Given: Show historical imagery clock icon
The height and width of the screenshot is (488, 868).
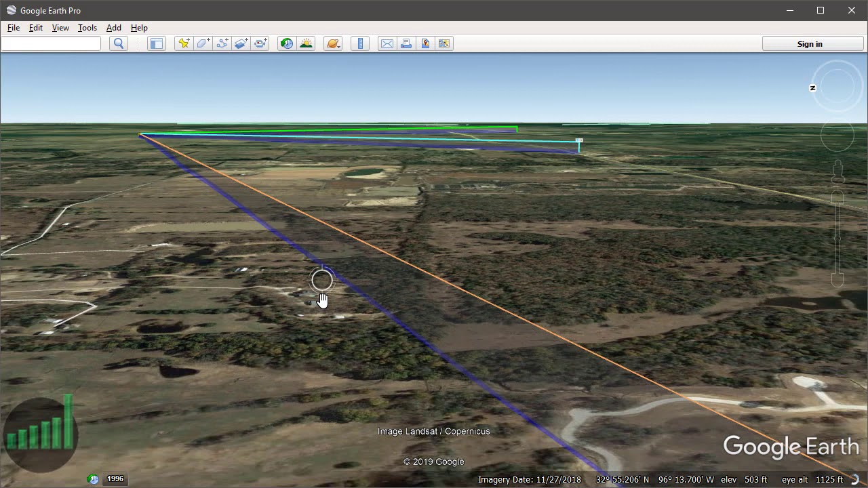Looking at the screenshot, I should [287, 43].
